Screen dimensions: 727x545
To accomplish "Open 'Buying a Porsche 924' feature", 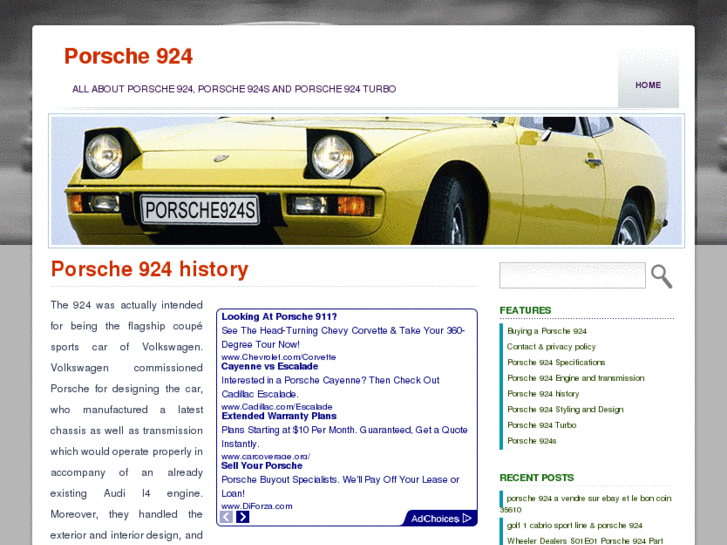I will click(547, 331).
